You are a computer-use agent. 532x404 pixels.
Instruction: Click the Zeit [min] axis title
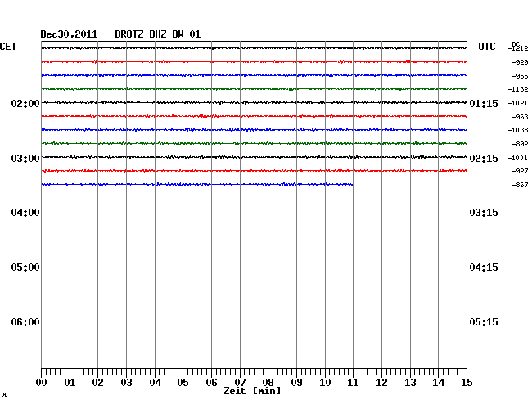point(252,392)
